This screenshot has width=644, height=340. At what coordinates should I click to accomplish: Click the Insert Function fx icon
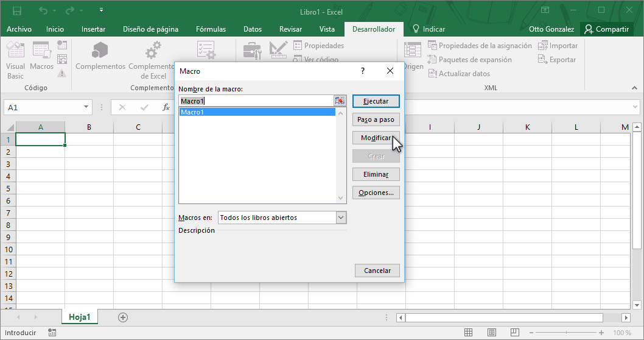[x=166, y=107]
